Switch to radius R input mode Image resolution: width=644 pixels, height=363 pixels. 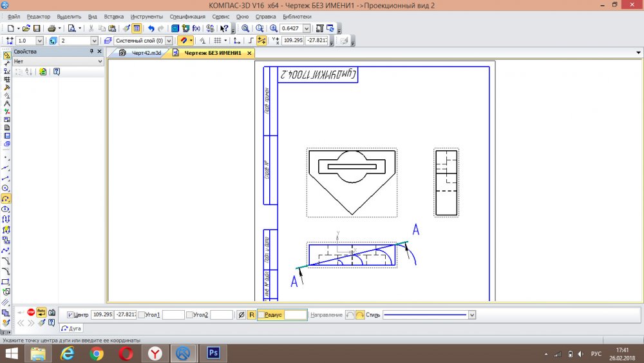(251, 315)
